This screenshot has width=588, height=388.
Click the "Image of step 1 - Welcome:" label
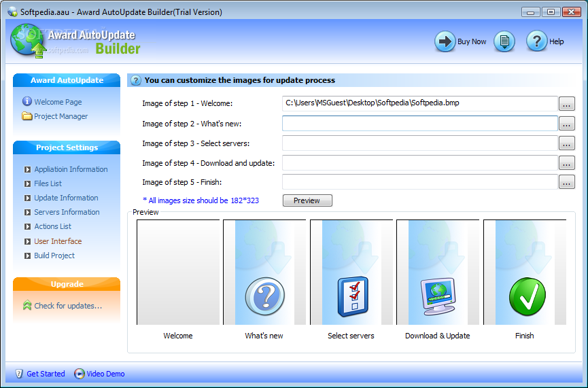click(187, 103)
